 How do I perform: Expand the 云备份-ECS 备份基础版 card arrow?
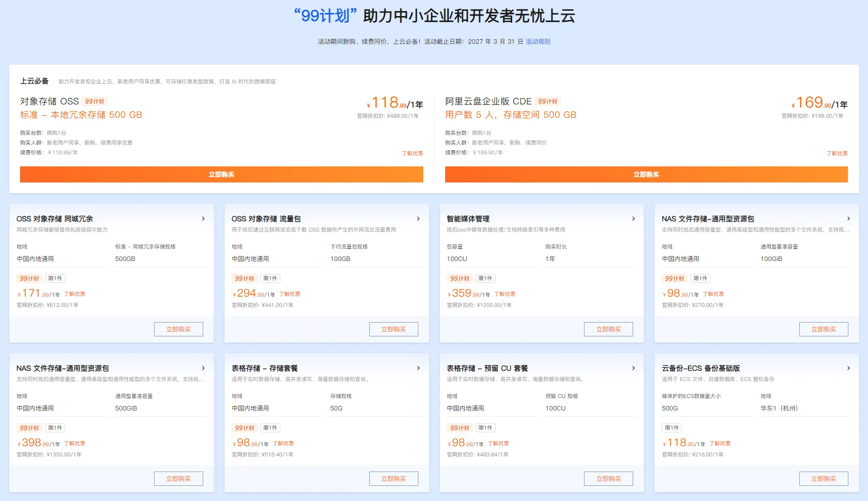point(849,368)
